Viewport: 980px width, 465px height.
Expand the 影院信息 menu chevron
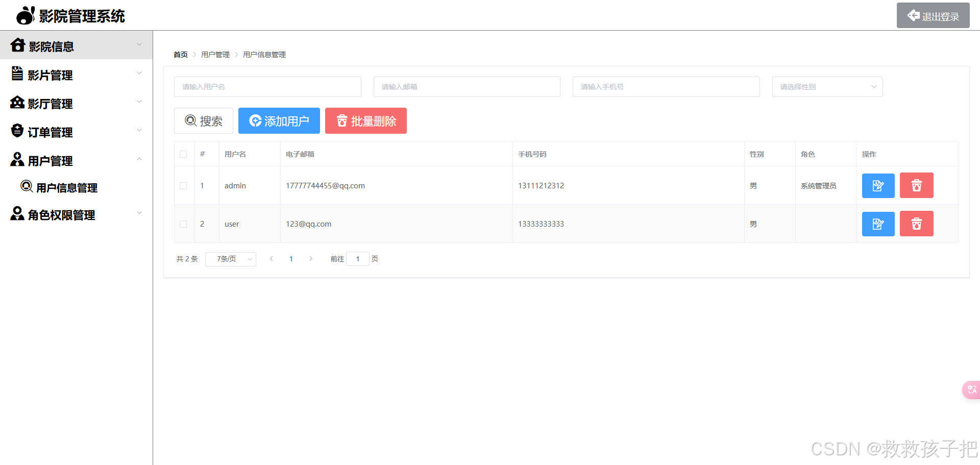click(x=139, y=44)
